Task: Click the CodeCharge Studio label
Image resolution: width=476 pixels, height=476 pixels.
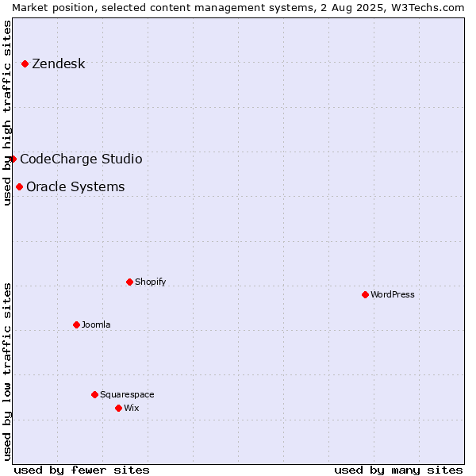Action: click(x=81, y=159)
